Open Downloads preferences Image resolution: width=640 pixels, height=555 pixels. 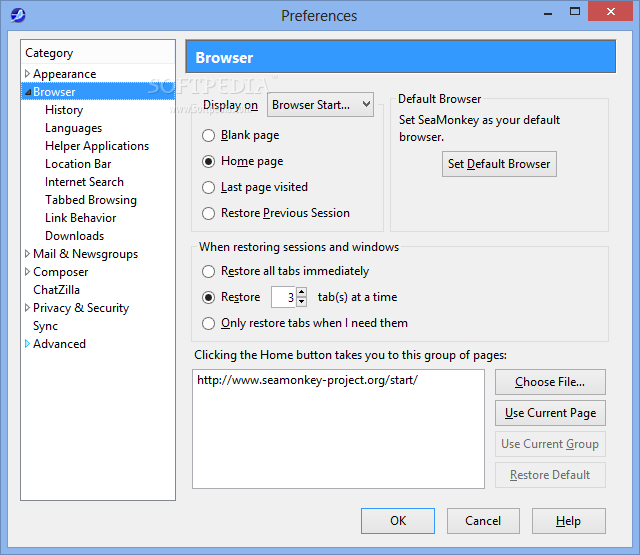pos(75,236)
